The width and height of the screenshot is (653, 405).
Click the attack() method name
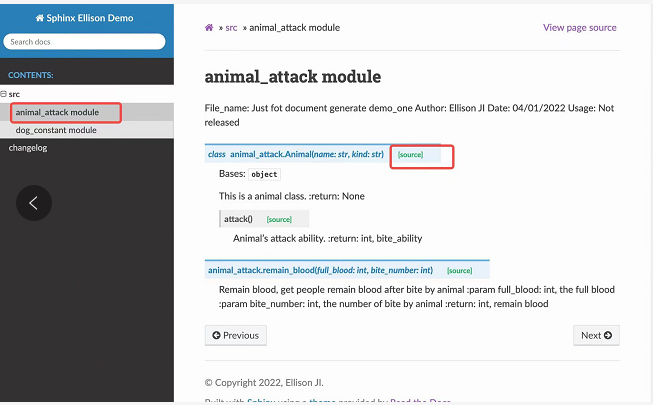tap(238, 219)
